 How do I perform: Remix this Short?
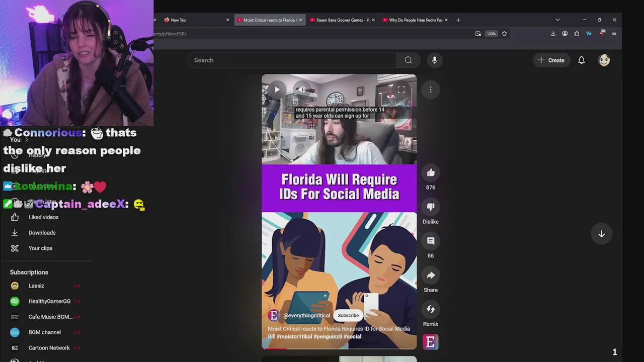[431, 310]
